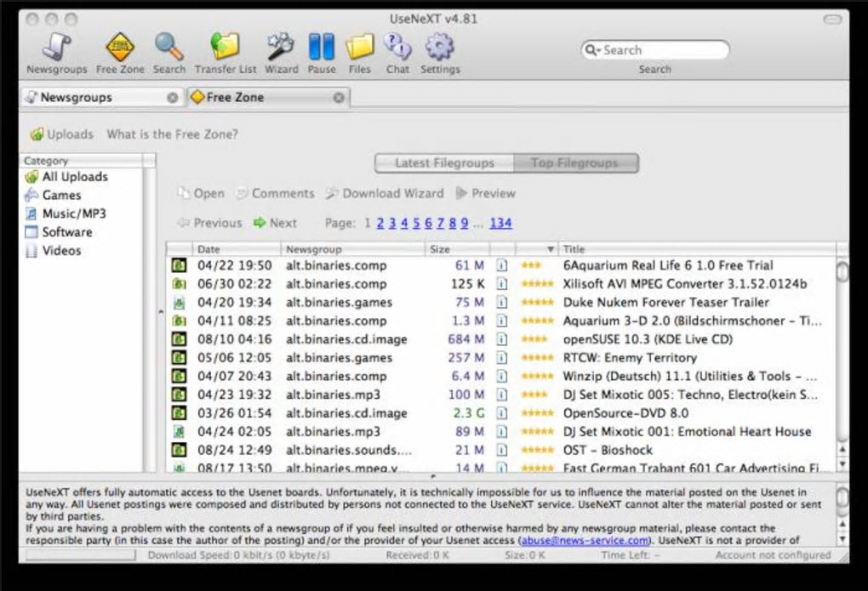The image size is (868, 591).
Task: Select Top Filegroups segment
Action: 576,163
